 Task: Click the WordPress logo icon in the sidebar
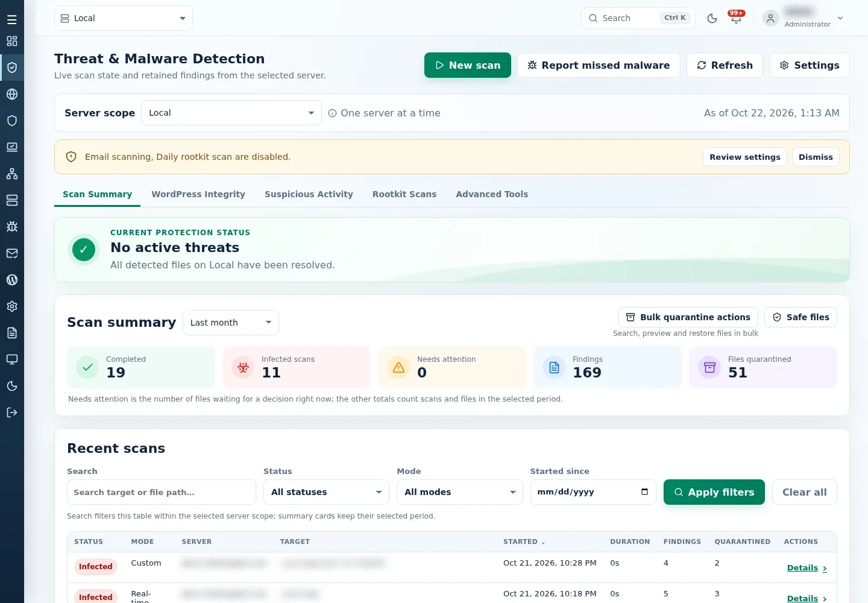12,280
